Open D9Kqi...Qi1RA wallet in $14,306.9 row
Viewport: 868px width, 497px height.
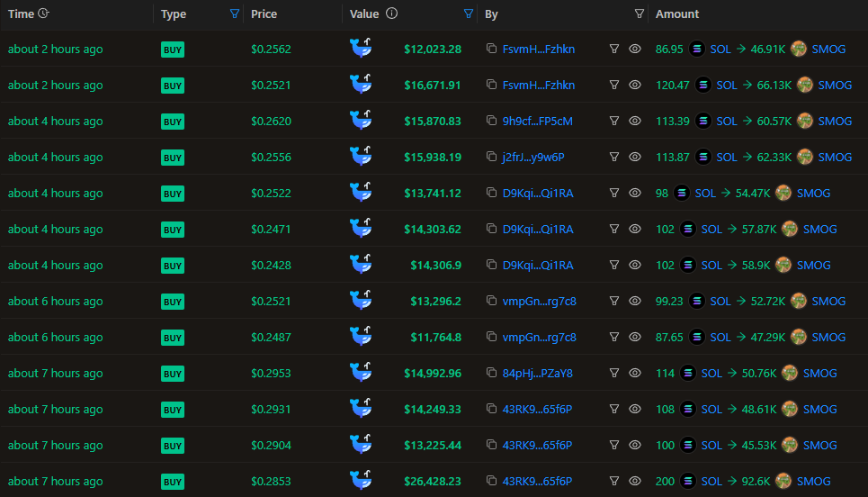click(538, 266)
